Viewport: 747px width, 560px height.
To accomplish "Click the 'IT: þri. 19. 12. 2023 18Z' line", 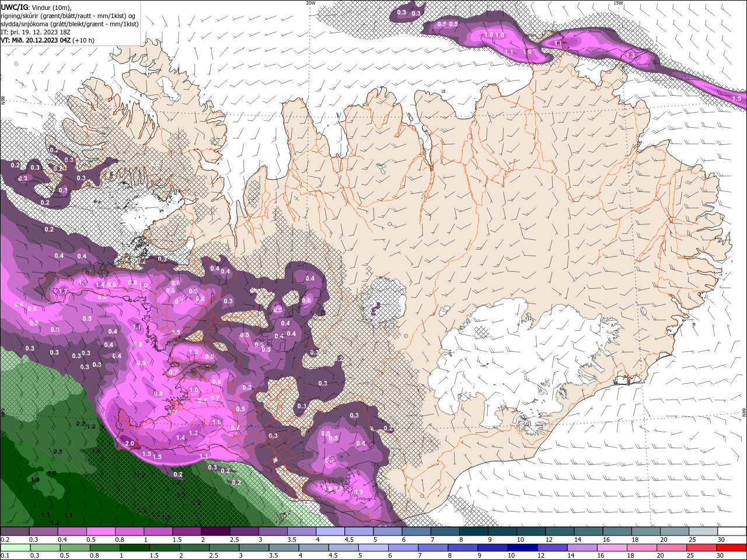I will 36,32.
